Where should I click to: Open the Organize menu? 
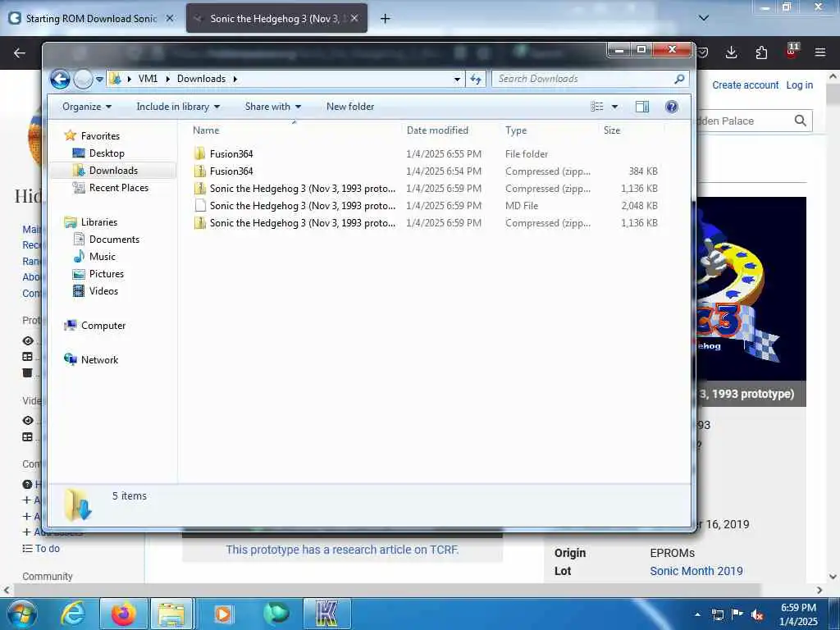tap(87, 107)
